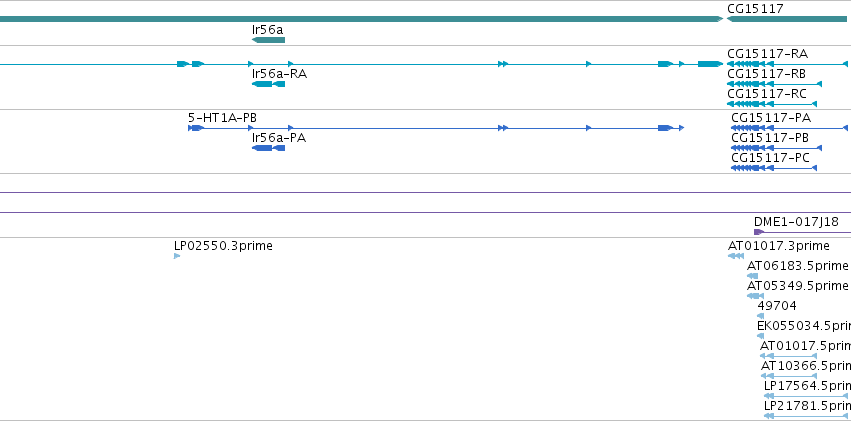Open the CG15117-RC transcript label
Image resolution: width=851 pixels, height=421 pixels.
click(x=767, y=94)
